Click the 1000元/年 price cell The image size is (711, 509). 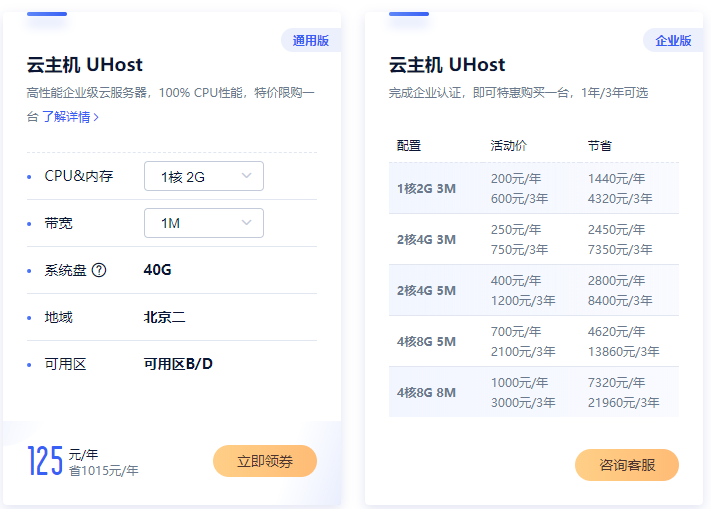point(520,383)
